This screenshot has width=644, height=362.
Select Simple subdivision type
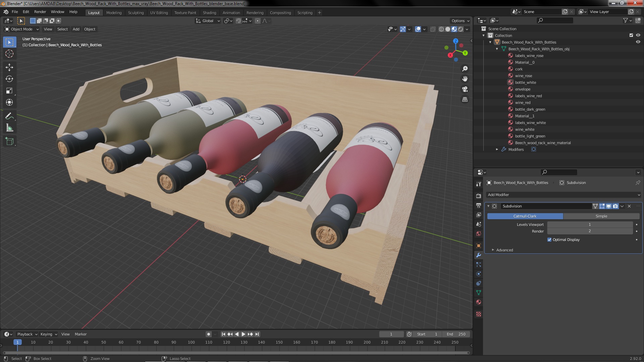[601, 216]
